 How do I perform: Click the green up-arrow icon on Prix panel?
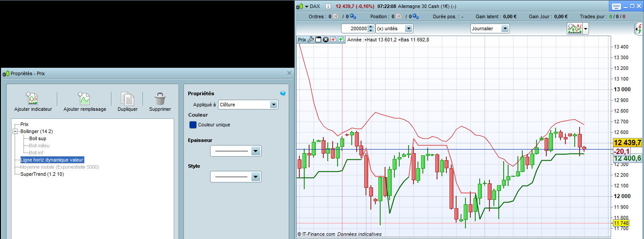coord(341,40)
